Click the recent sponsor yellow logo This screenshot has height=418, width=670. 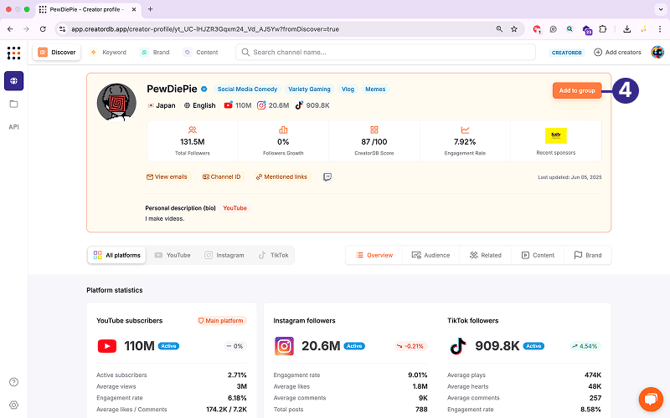tap(556, 135)
